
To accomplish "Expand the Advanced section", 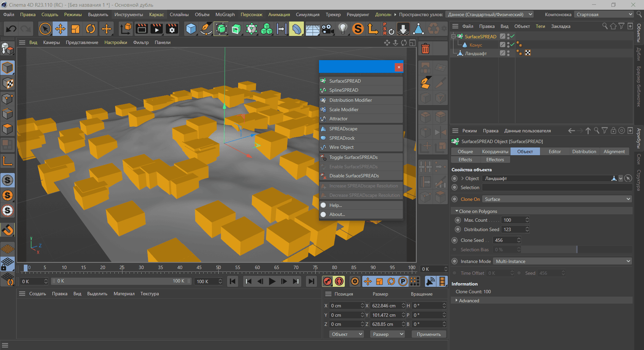I will click(x=457, y=301).
